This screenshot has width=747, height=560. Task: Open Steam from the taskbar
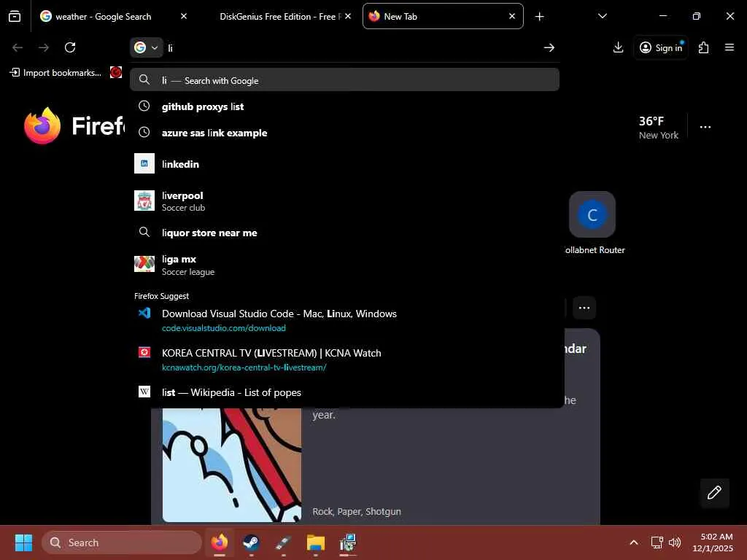coord(251,542)
